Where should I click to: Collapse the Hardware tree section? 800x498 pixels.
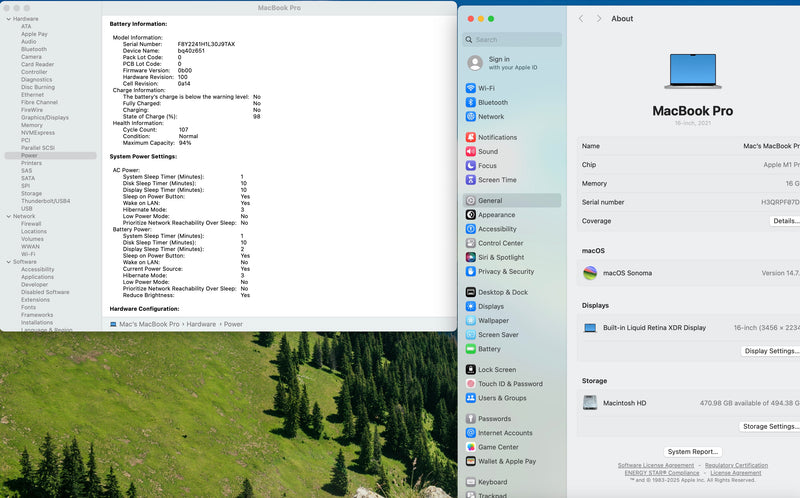pyautogui.click(x=9, y=19)
